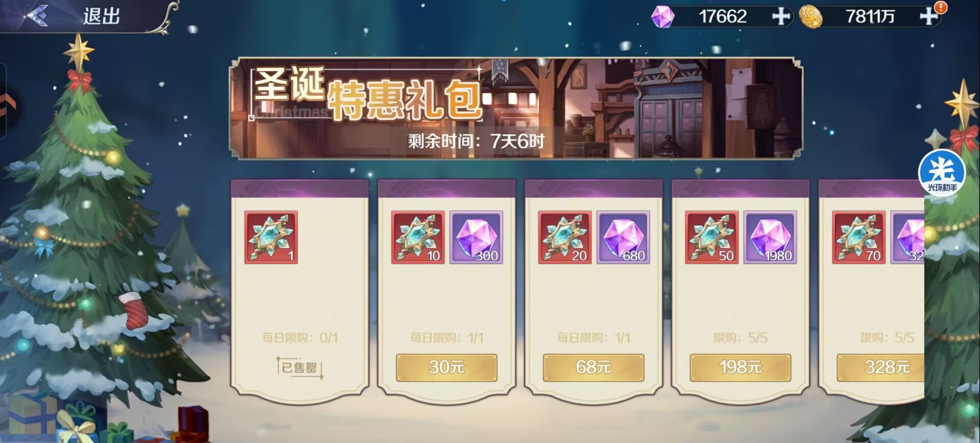980x443 pixels.
Task: Inspect the 680 purple gem reward icon
Action: [623, 237]
